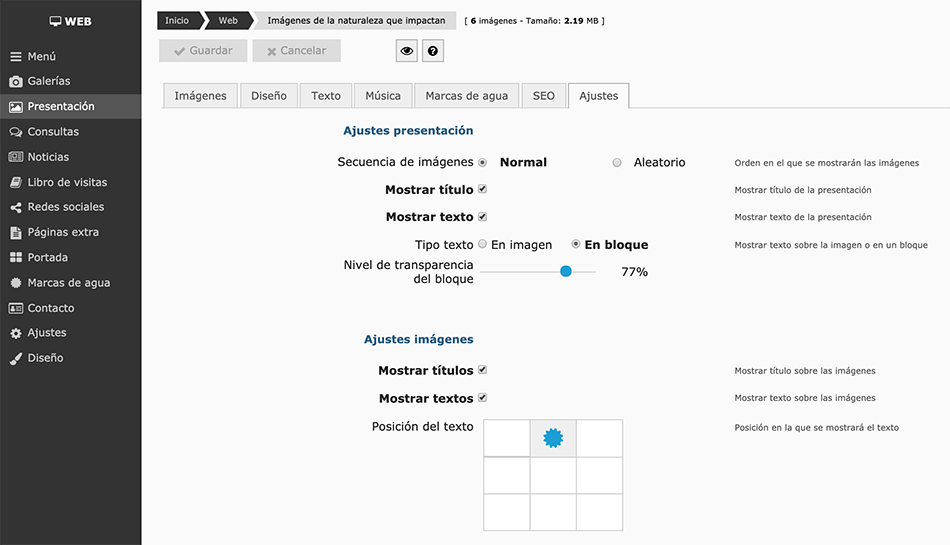The width and height of the screenshot is (950, 545).
Task: Select En imagen text type radio
Action: pyautogui.click(x=482, y=244)
